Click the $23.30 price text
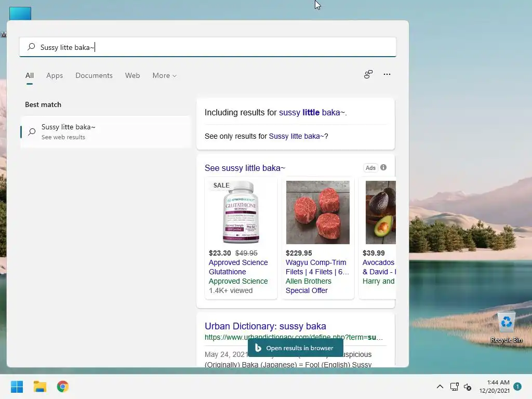 point(220,253)
